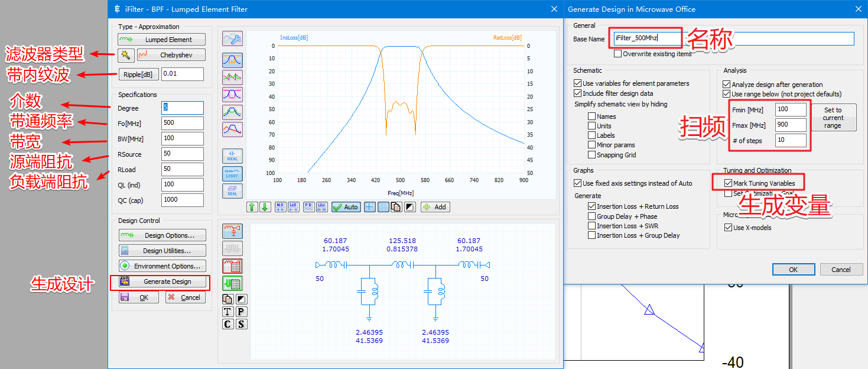The width and height of the screenshot is (868, 369).
Task: Check the Snapping Grid hiding option
Action: 591,155
